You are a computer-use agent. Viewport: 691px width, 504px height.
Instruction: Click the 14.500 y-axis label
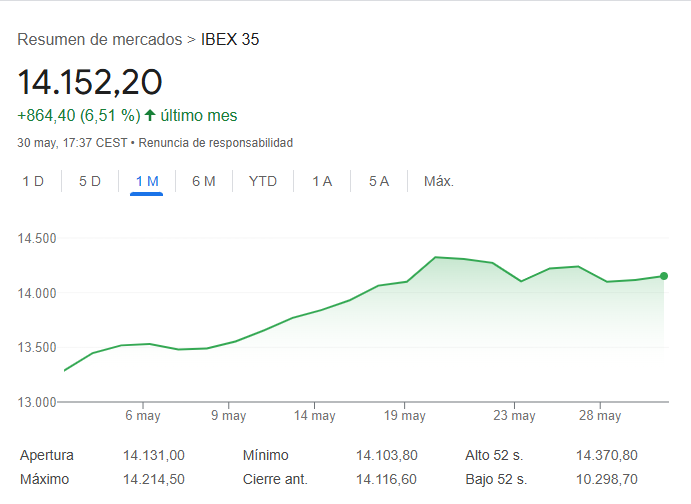click(36, 239)
